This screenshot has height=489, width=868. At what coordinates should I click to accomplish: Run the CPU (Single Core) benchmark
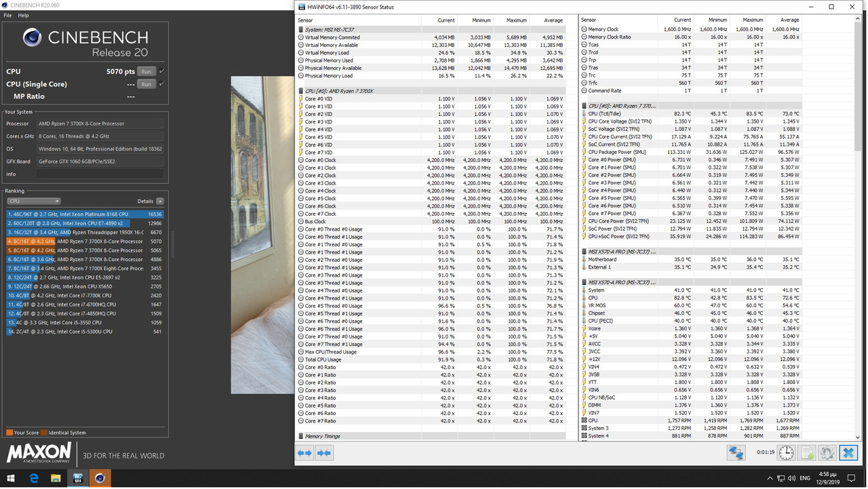(146, 84)
